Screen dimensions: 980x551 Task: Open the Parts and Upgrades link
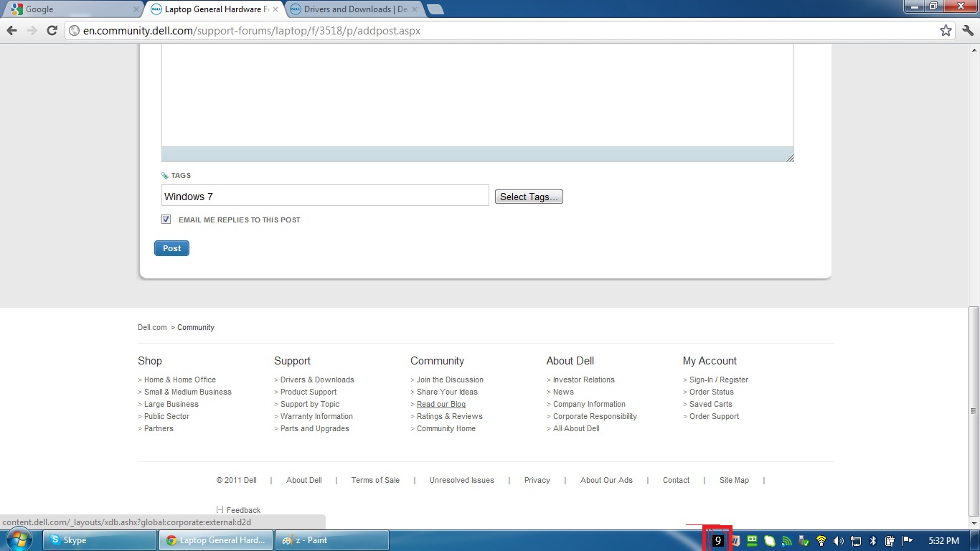pyautogui.click(x=315, y=428)
